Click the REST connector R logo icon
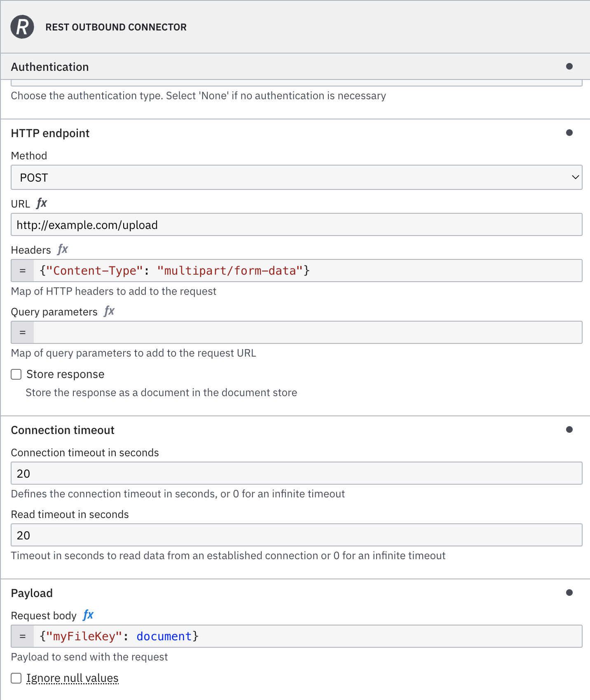The width and height of the screenshot is (590, 700). pos(22,27)
